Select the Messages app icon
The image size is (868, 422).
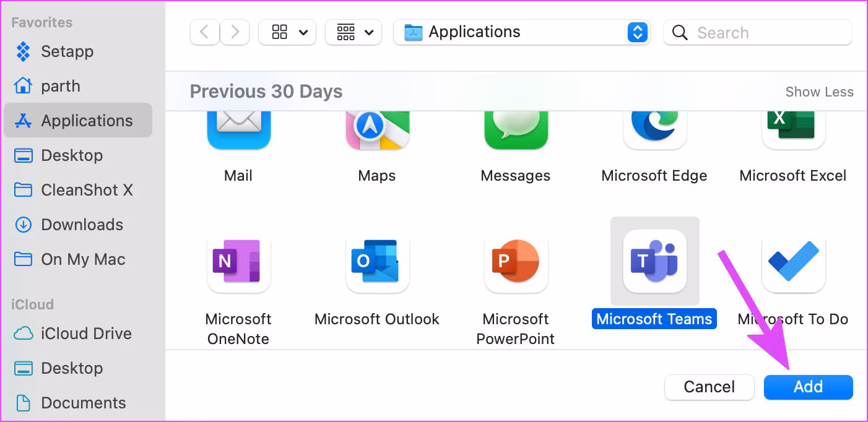[516, 130]
